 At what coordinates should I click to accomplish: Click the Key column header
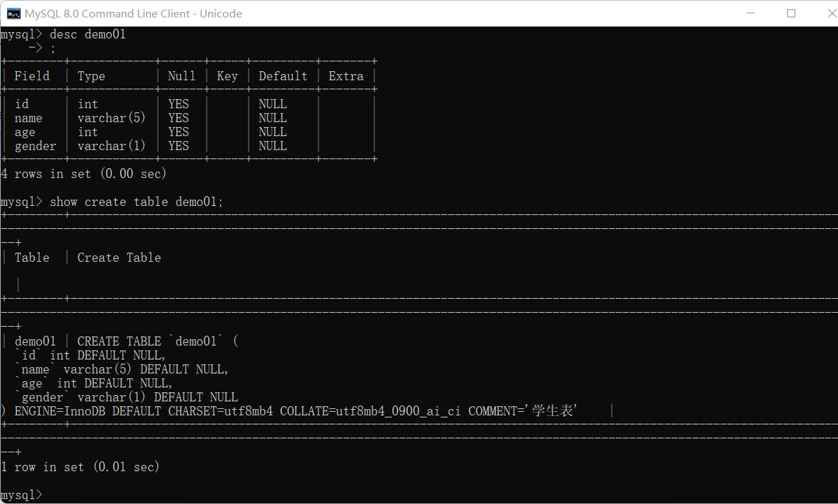226,75
